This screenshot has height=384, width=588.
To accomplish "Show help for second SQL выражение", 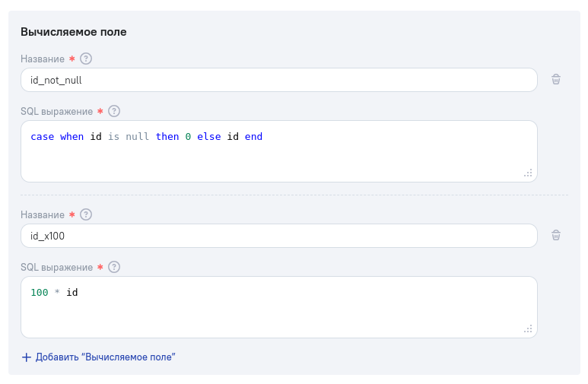I will tap(114, 268).
